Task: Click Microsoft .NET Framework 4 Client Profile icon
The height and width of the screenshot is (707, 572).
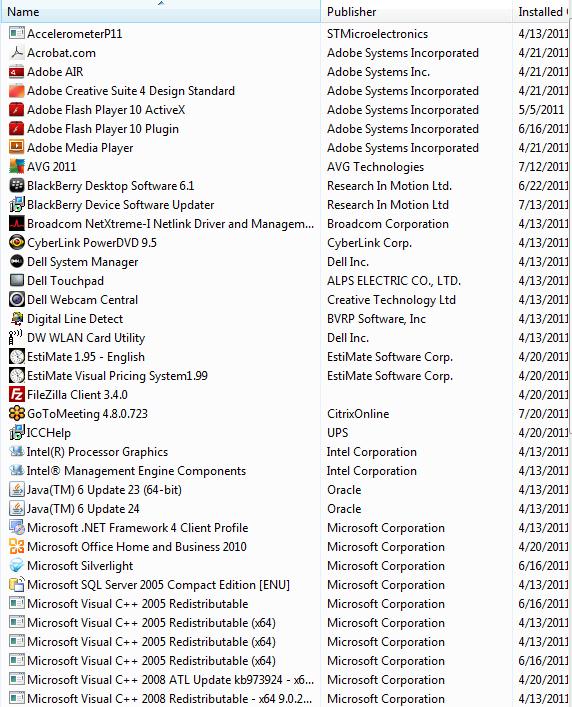Action: pos(17,527)
